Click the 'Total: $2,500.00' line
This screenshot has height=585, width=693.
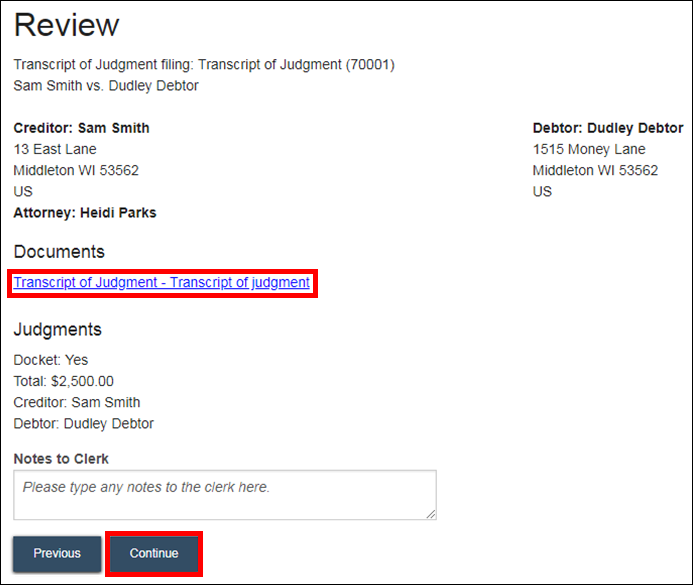click(x=64, y=381)
